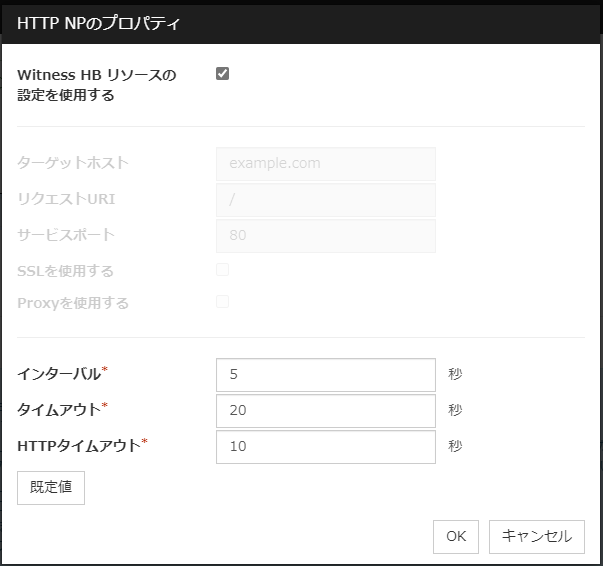This screenshot has width=603, height=566.
Task: Focus the HTTPタイムアウト input field
Action: 325,446
